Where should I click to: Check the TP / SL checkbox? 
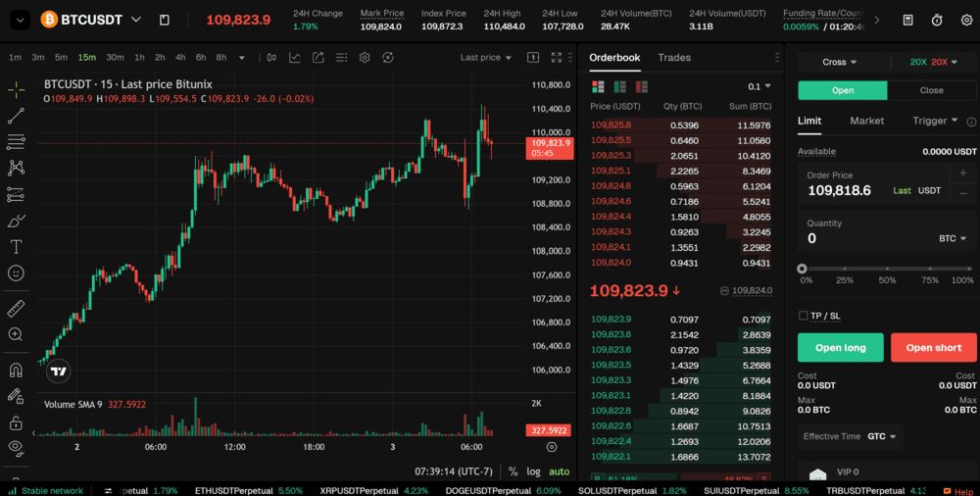[804, 316]
